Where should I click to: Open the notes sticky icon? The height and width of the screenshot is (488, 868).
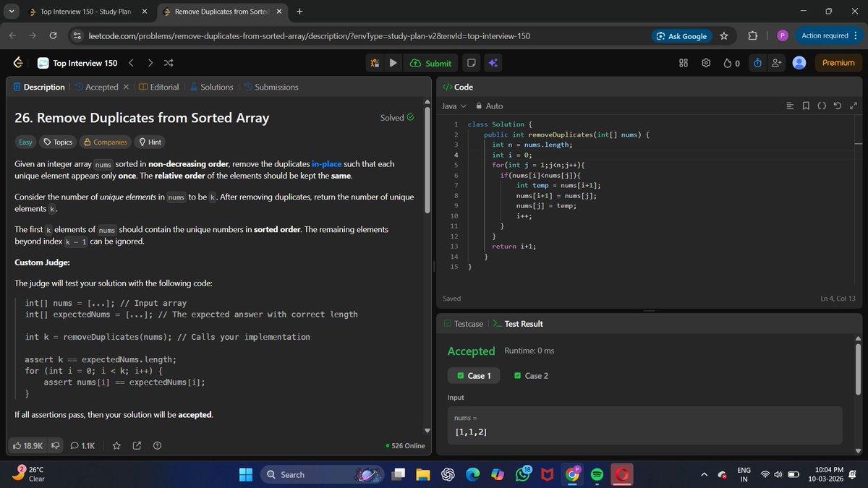pyautogui.click(x=471, y=63)
